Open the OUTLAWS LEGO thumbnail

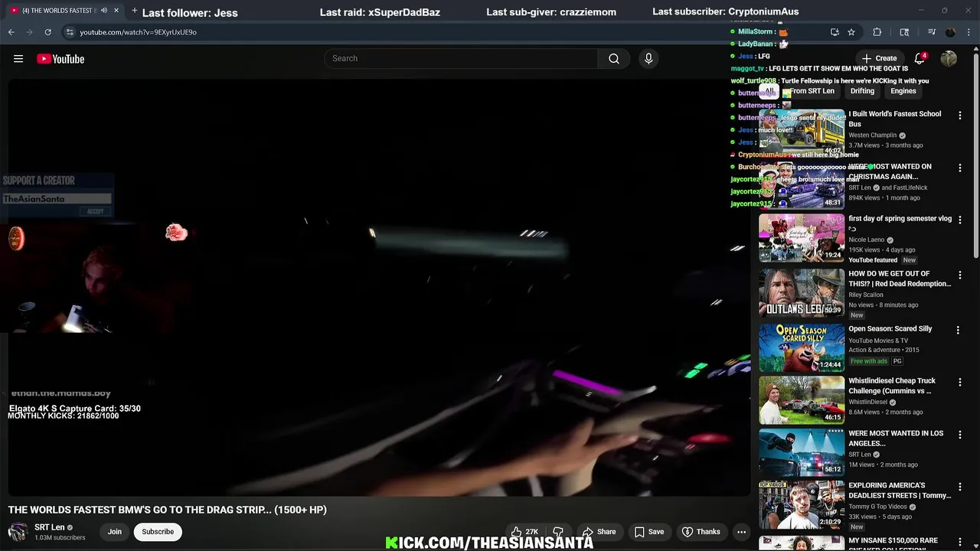coord(802,292)
